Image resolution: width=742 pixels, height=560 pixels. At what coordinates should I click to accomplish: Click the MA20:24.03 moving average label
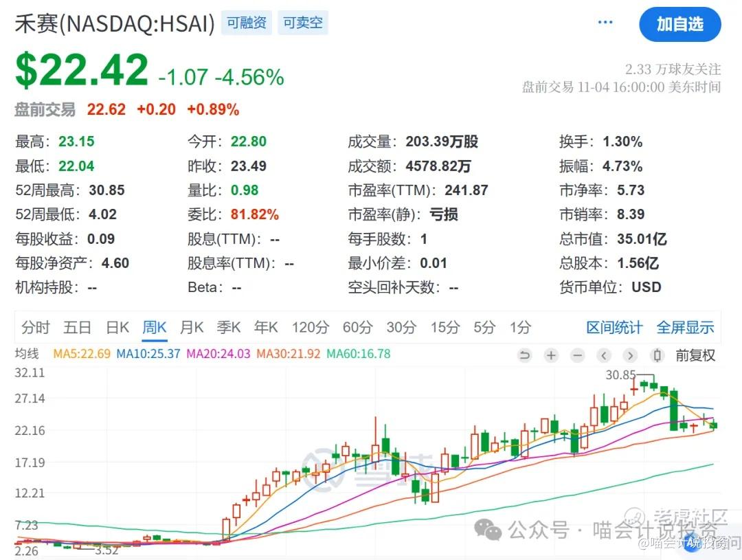[218, 354]
